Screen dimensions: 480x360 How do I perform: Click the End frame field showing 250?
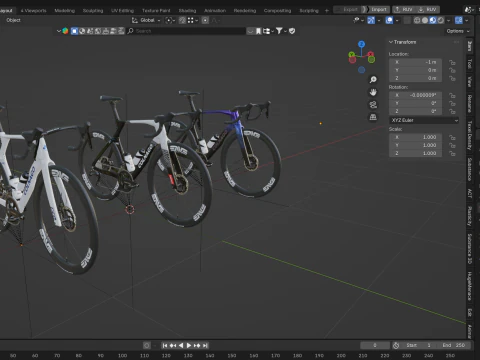tap(454, 345)
